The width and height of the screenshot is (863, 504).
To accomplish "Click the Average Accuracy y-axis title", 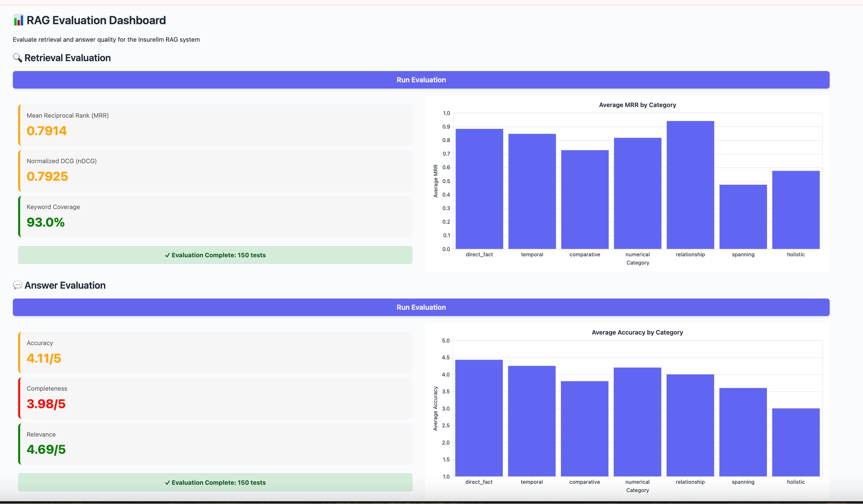I will (436, 408).
